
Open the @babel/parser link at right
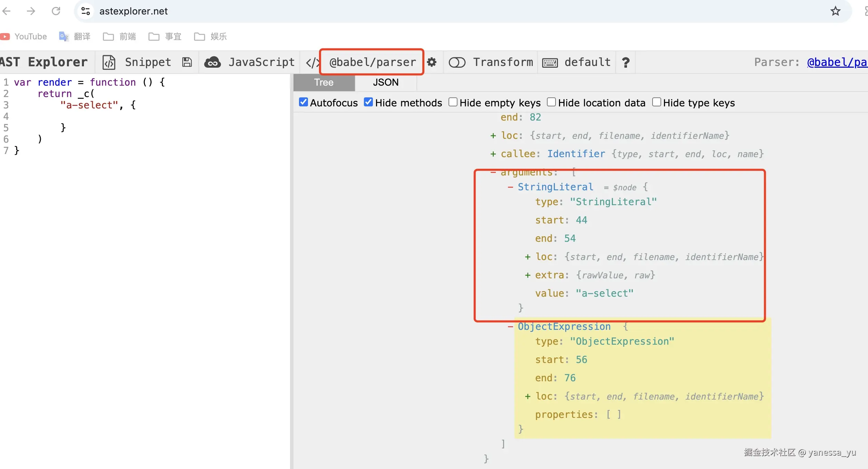click(x=837, y=63)
